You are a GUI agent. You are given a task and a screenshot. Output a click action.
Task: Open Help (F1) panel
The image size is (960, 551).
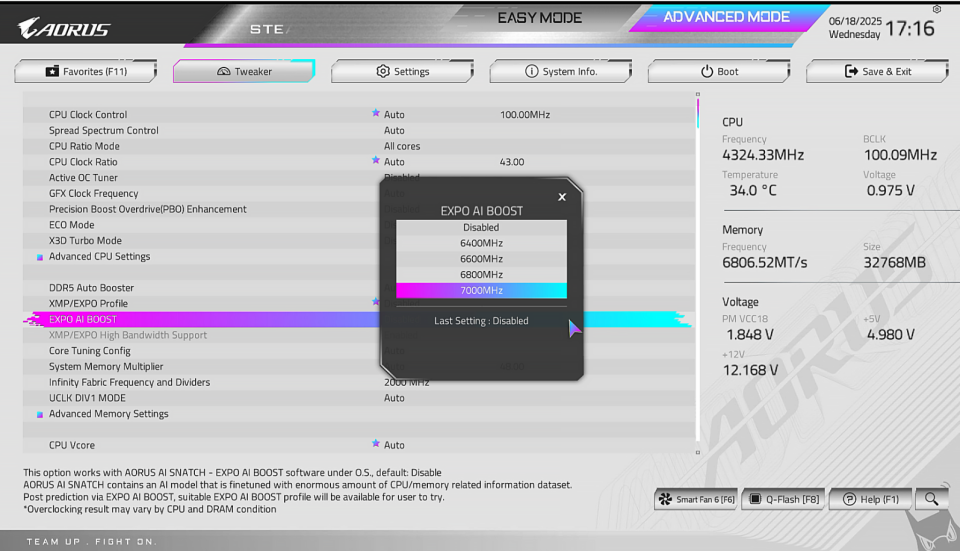(871, 499)
